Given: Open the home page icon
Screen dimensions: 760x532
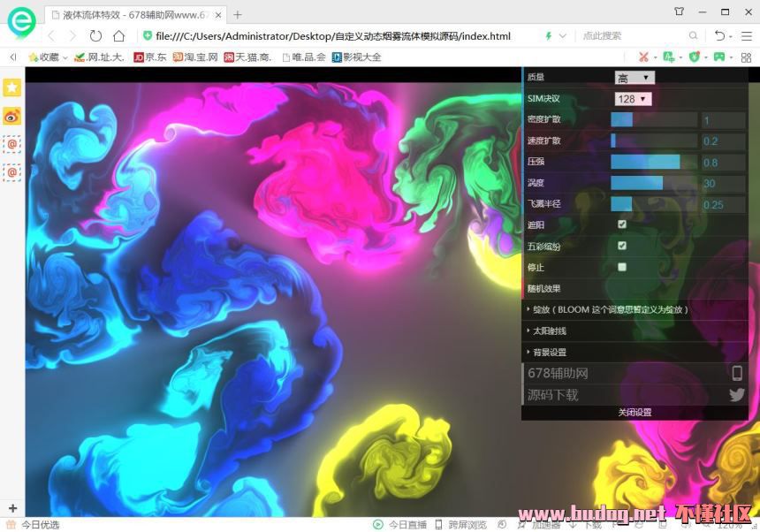Looking at the screenshot, I should pyautogui.click(x=118, y=36).
